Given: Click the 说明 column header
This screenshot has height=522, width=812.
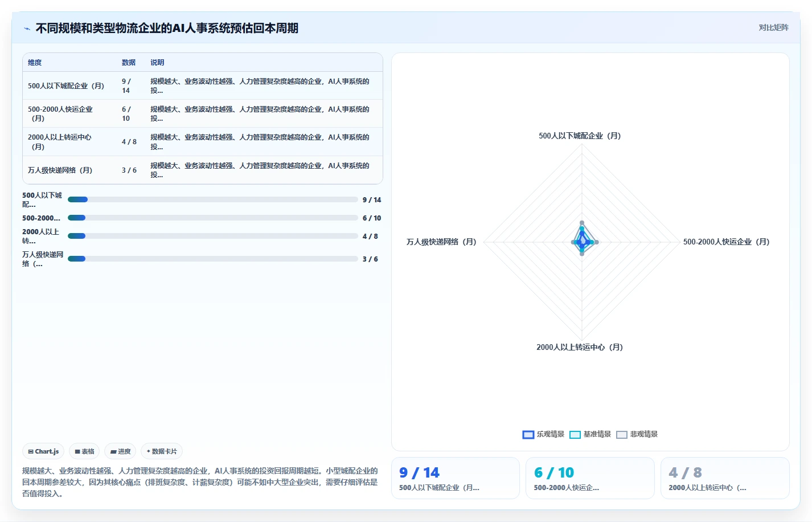Looking at the screenshot, I should (157, 63).
